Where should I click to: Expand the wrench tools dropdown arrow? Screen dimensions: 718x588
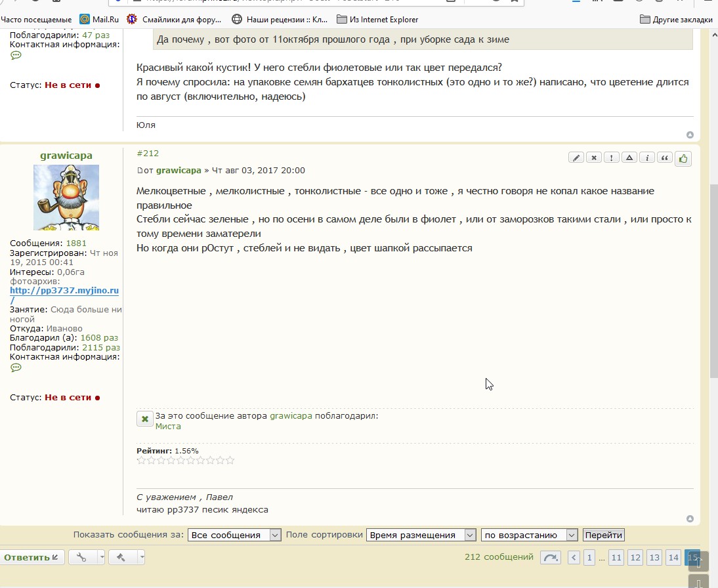pos(101,557)
